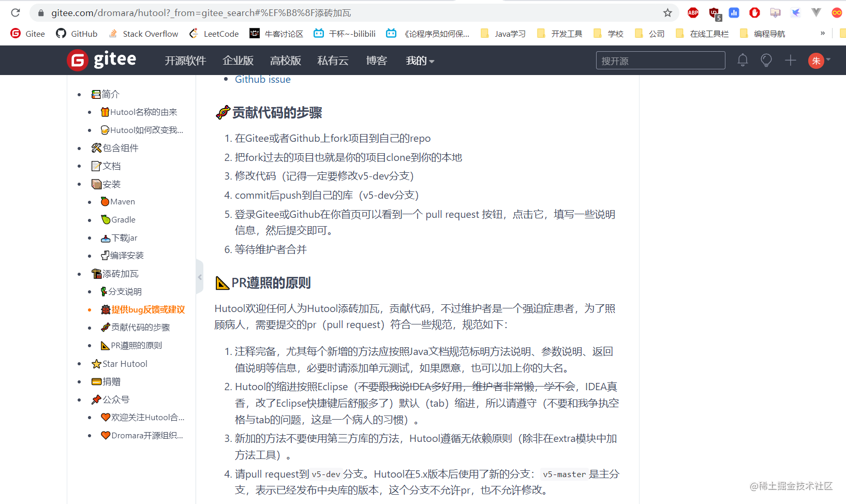Open the Java学习 bookmark folder
Viewport: 846px width, 504px height.
tap(503, 34)
